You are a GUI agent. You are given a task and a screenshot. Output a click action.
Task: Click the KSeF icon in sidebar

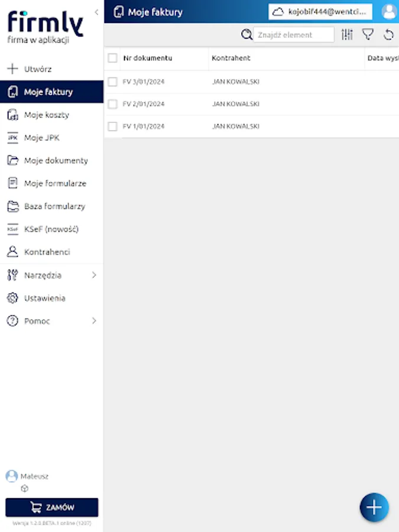[x=12, y=229]
